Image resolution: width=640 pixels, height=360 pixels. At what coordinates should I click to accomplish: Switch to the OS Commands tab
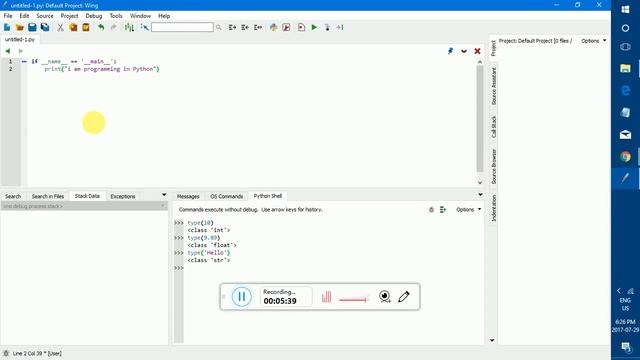(227, 196)
